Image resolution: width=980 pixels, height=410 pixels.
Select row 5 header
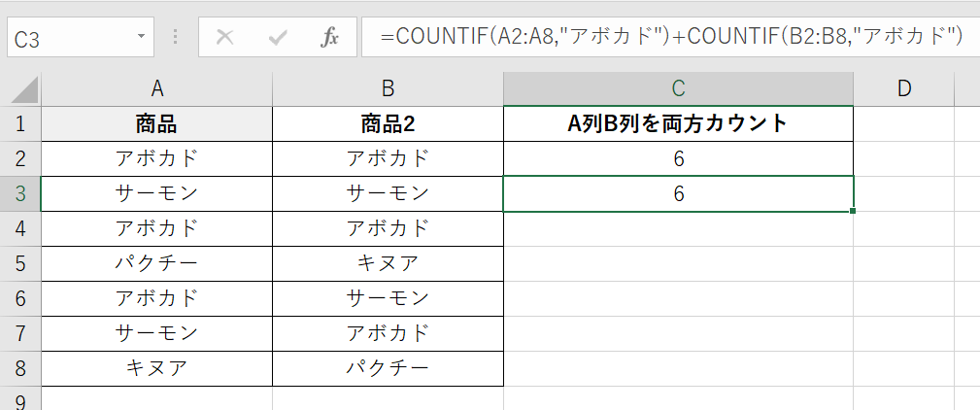click(x=20, y=263)
